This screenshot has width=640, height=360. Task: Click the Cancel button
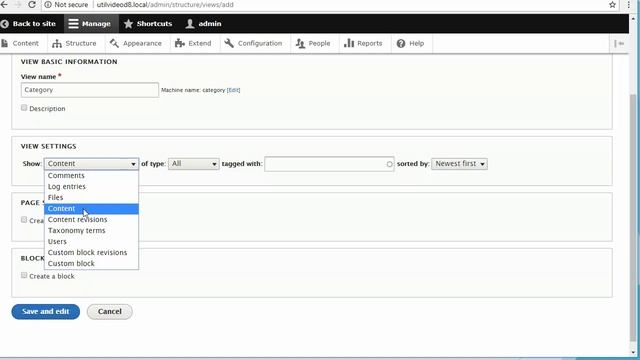coord(109,311)
